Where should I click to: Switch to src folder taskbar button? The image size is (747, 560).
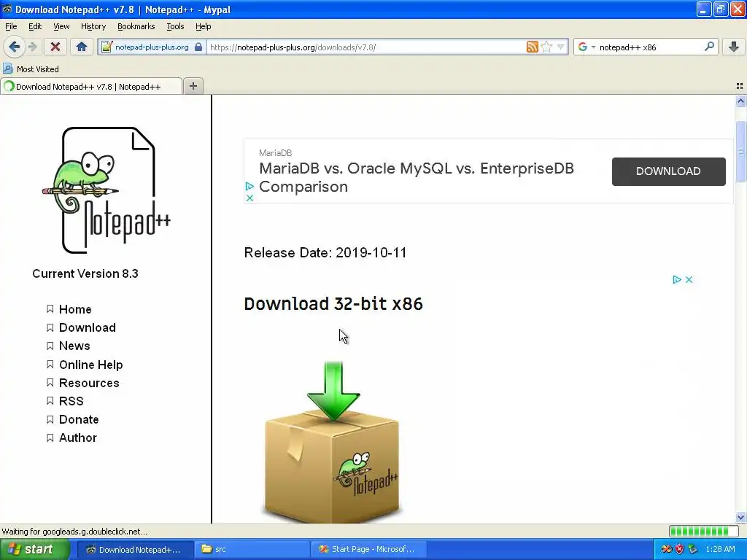[x=252, y=550]
